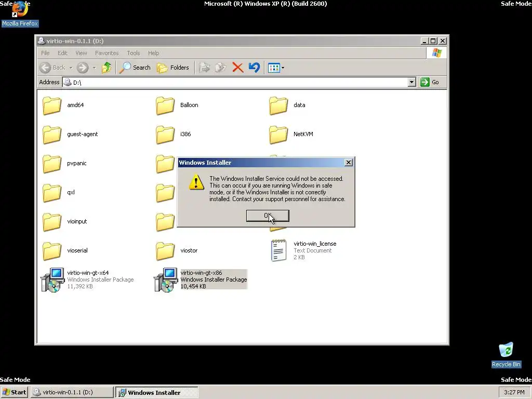Close the virtio-win Explorer window
This screenshot has height=399, width=532.
tap(443, 41)
